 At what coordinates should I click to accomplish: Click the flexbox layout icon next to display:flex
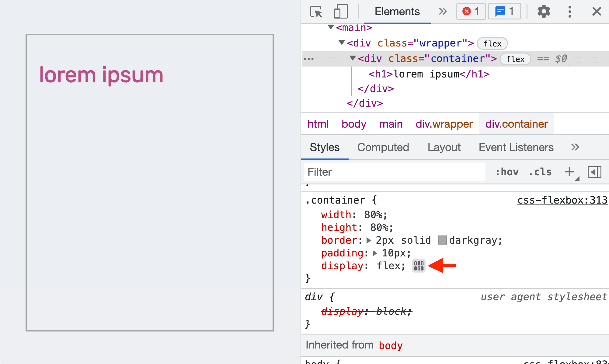click(x=418, y=266)
